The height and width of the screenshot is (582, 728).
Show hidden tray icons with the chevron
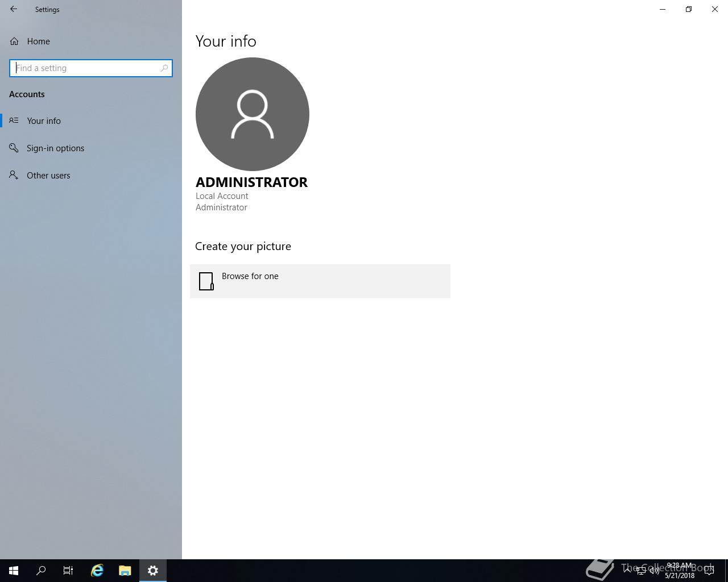tap(627, 570)
